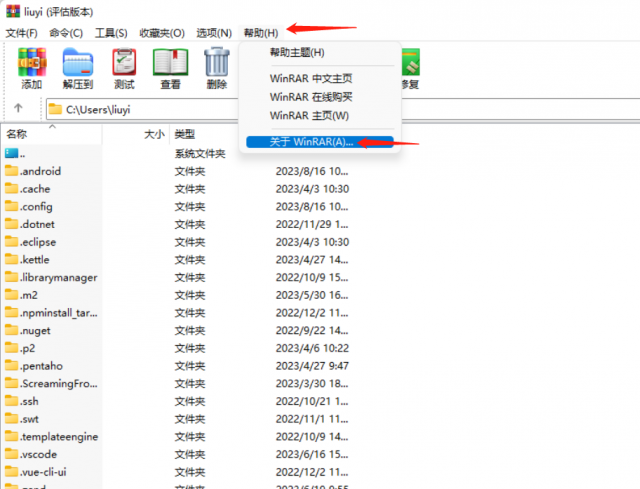The width and height of the screenshot is (640, 489).
Task: Click the .dotnet folder icon
Action: [11, 223]
